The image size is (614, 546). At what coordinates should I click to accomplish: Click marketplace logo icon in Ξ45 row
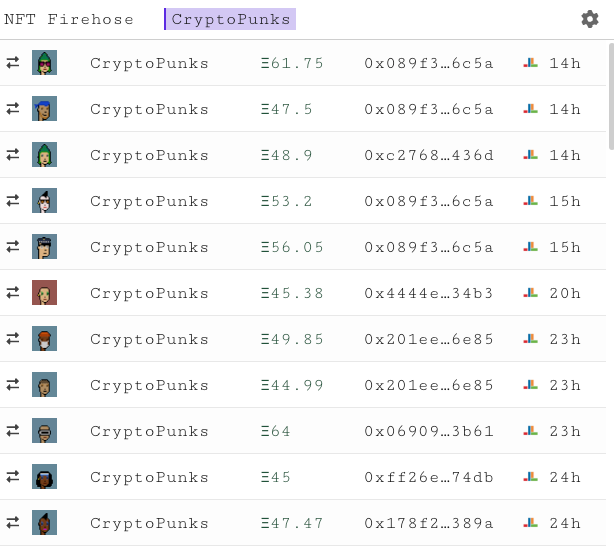point(531,477)
